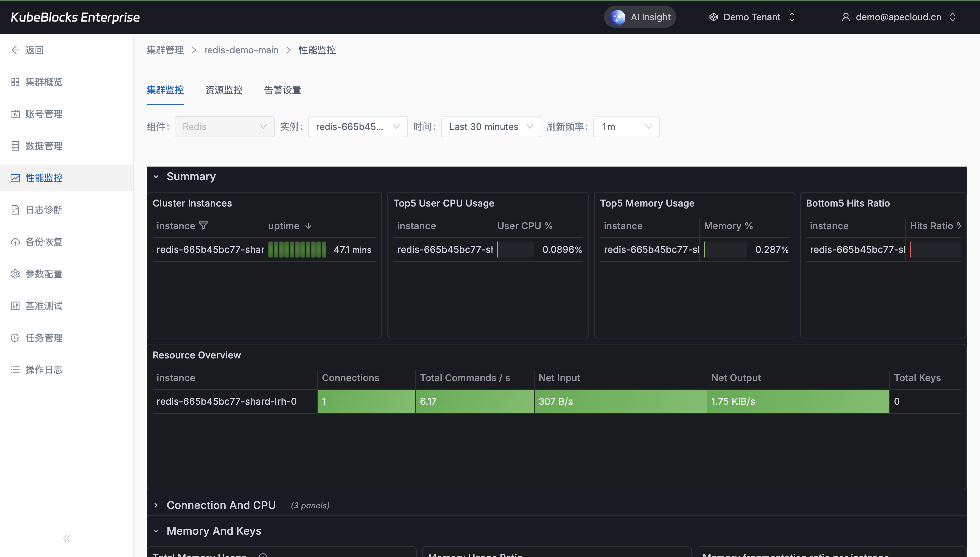The height and width of the screenshot is (557, 980).
Task: Switch to 告警设置 tab
Action: coord(282,90)
